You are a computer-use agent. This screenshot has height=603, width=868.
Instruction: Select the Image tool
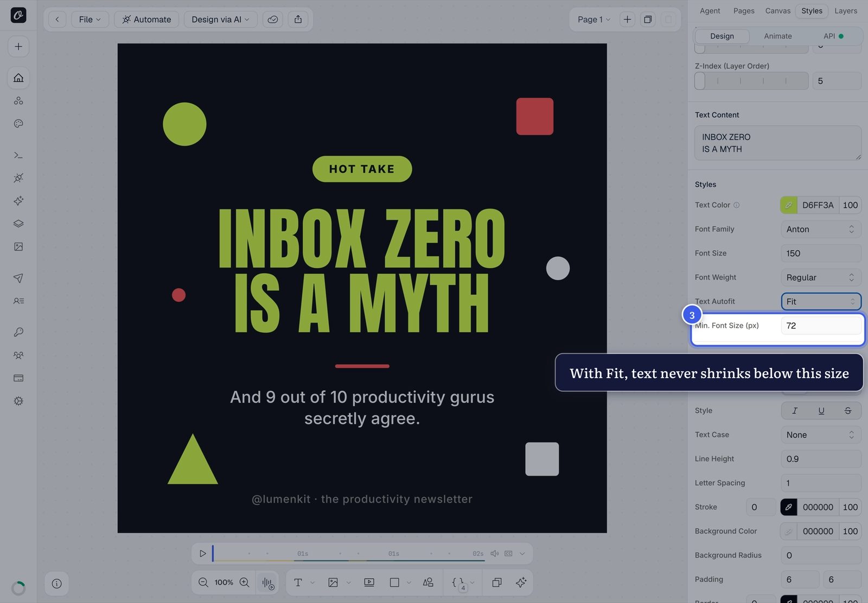tap(333, 582)
